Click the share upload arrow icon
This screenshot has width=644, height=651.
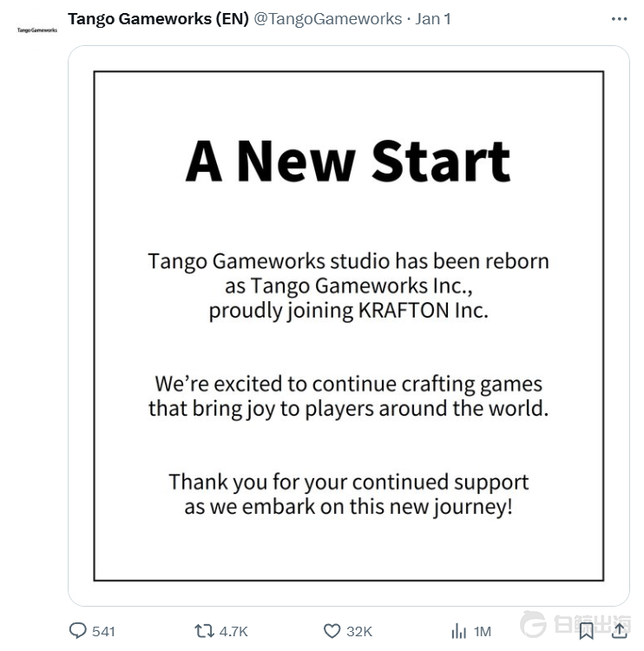tap(620, 630)
